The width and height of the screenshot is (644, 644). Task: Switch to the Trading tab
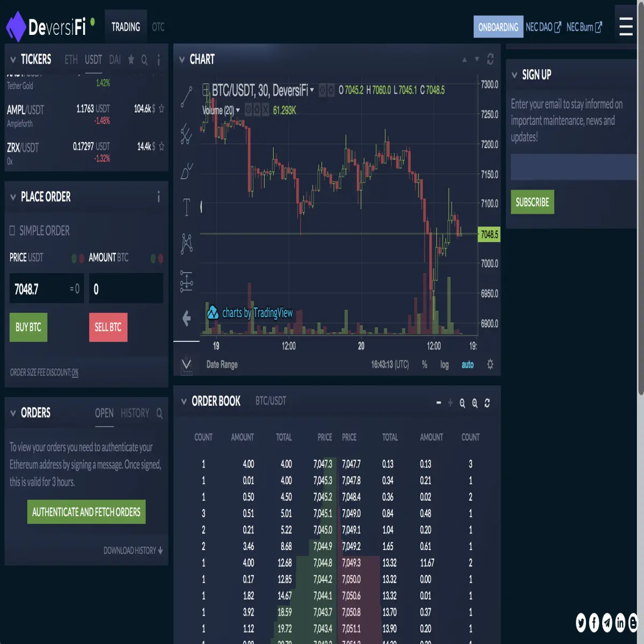[x=126, y=27]
